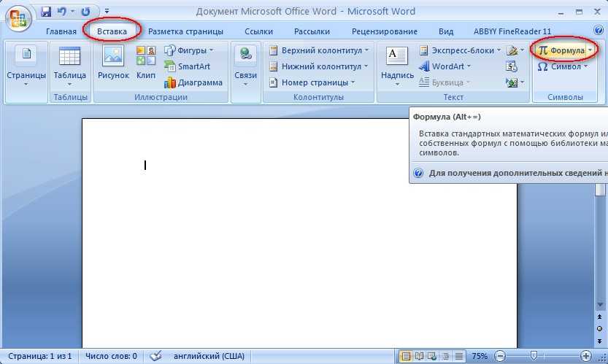Open the Customize Quick Access Toolbar dropdown

[107, 12]
